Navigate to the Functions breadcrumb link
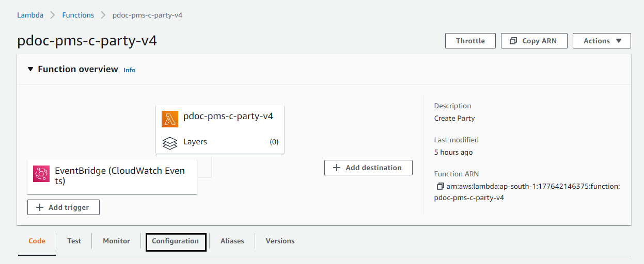The height and width of the screenshot is (264, 644). (78, 15)
